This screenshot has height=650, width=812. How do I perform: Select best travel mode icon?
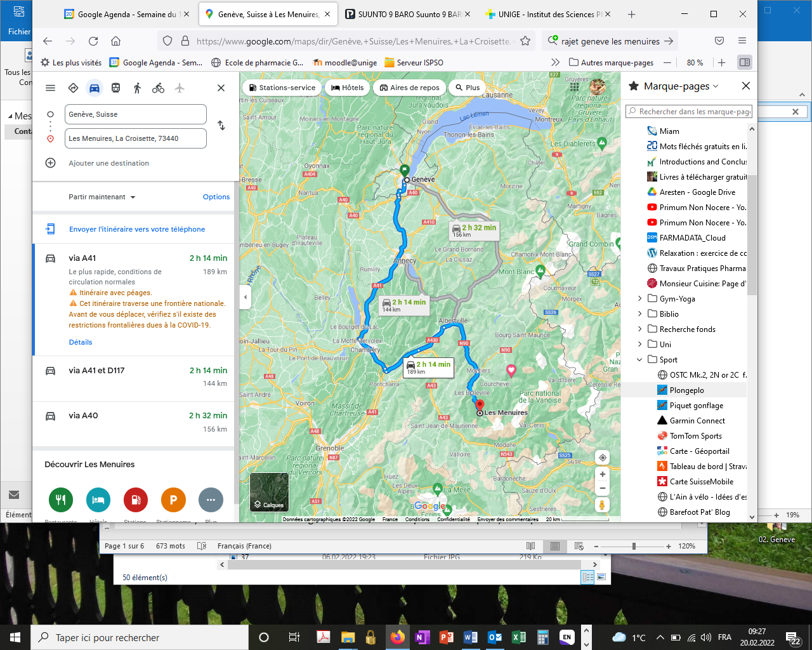(73, 88)
